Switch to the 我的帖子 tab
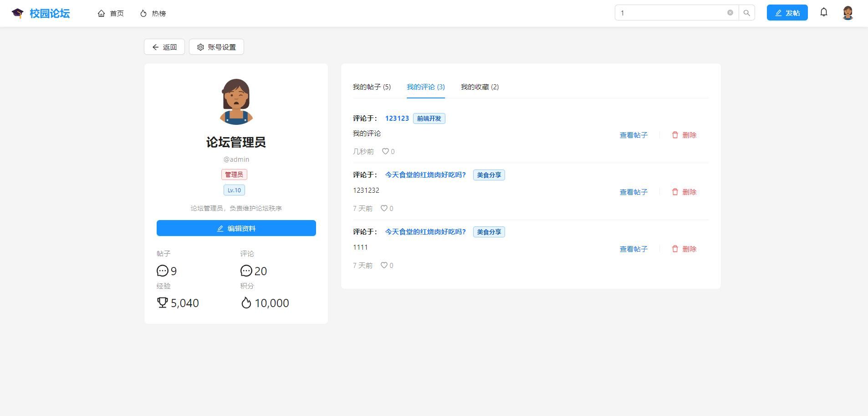868x416 pixels. click(x=372, y=87)
